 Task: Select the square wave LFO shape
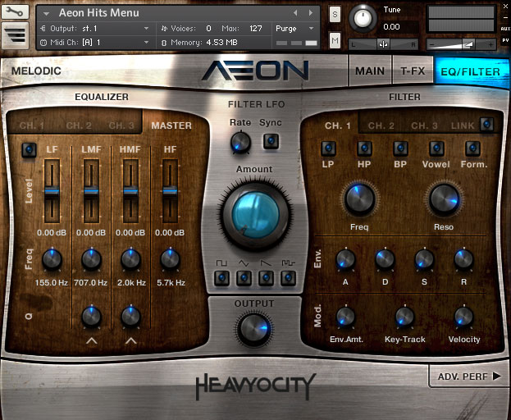pos(221,278)
